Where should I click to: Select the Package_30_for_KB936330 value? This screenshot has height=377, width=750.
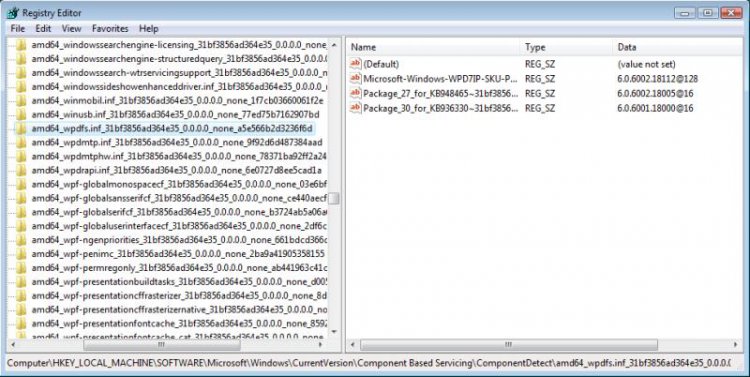pyautogui.click(x=441, y=108)
